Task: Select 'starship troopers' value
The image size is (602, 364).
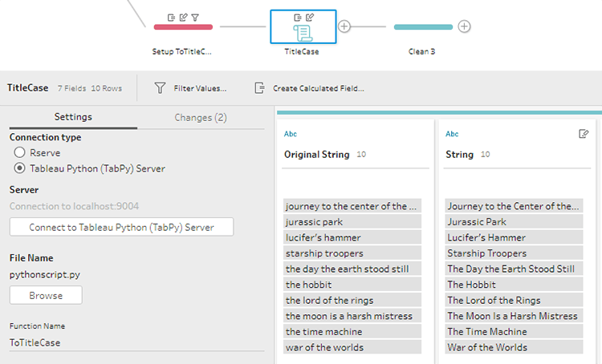Action: tap(352, 253)
